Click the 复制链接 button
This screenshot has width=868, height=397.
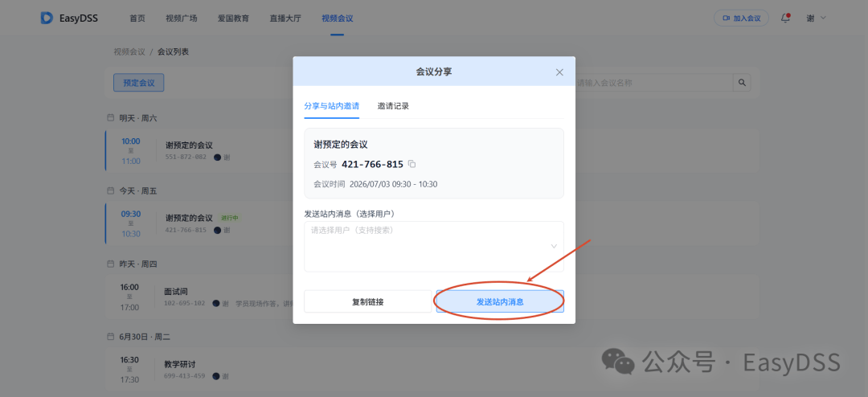[x=367, y=301]
